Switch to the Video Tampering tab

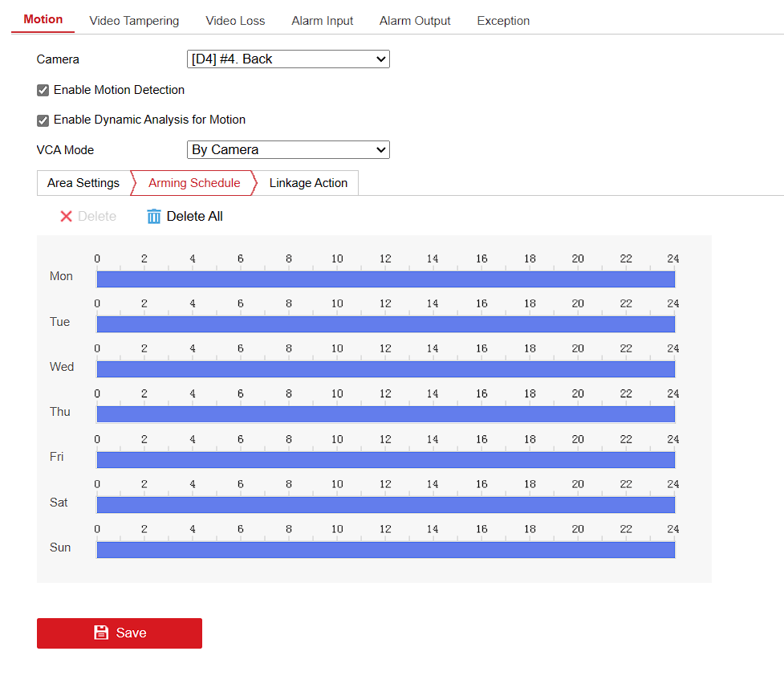tap(134, 21)
